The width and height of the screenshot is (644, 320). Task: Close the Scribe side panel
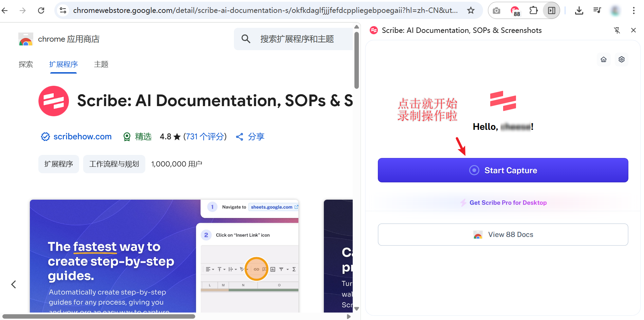coord(633,30)
